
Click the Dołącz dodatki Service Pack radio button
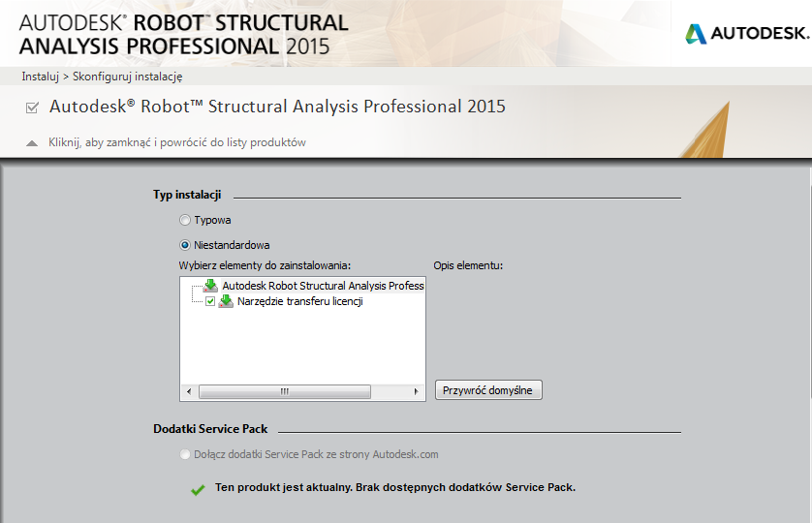185,454
